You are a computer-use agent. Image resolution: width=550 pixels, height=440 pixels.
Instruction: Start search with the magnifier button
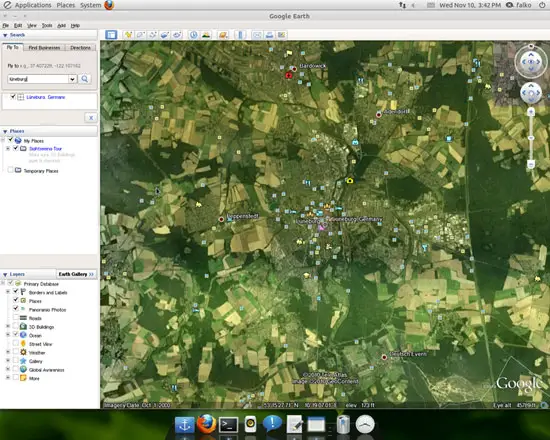[x=85, y=79]
